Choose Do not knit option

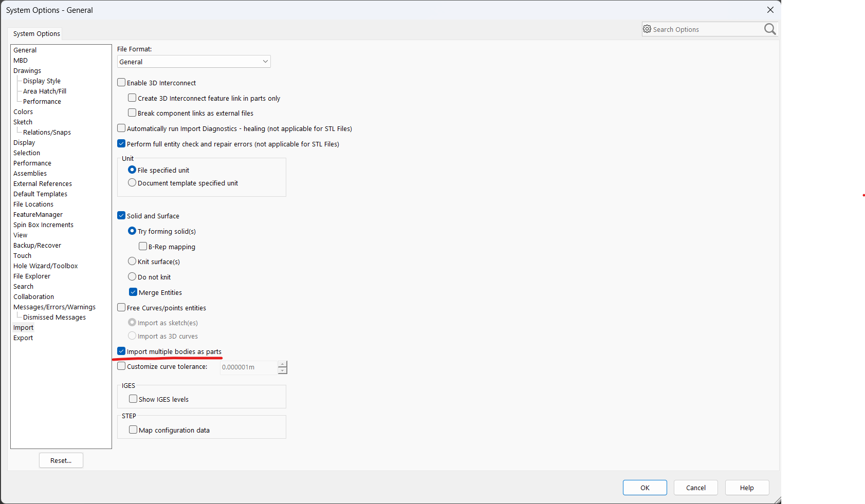(132, 277)
